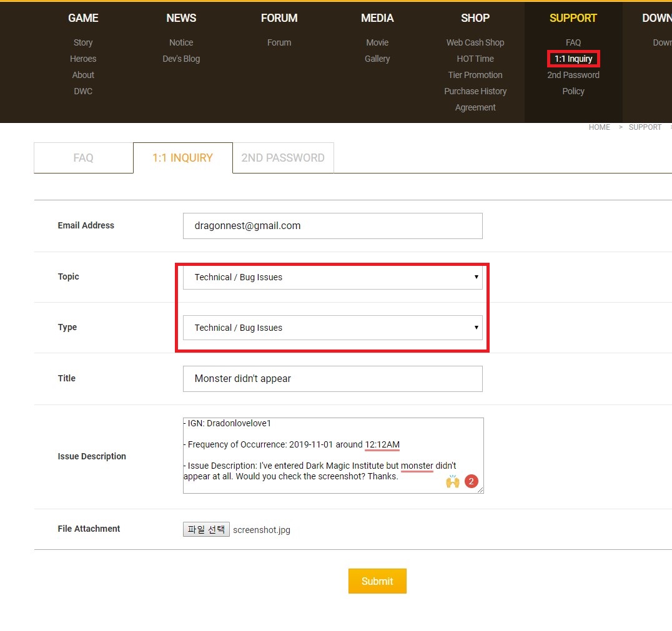Click into the Email Address field
This screenshot has width=672, height=631.
332,226
